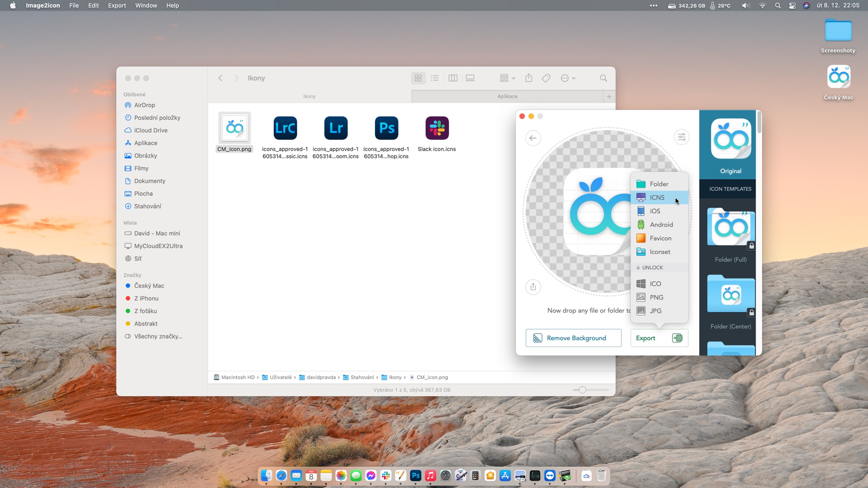The width and height of the screenshot is (868, 488).
Task: Click the Export button
Action: [659, 338]
